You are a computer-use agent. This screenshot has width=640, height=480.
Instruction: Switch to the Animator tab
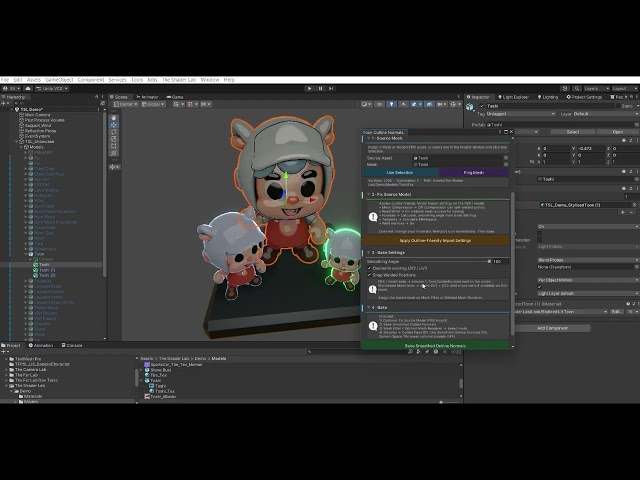[x=147, y=97]
